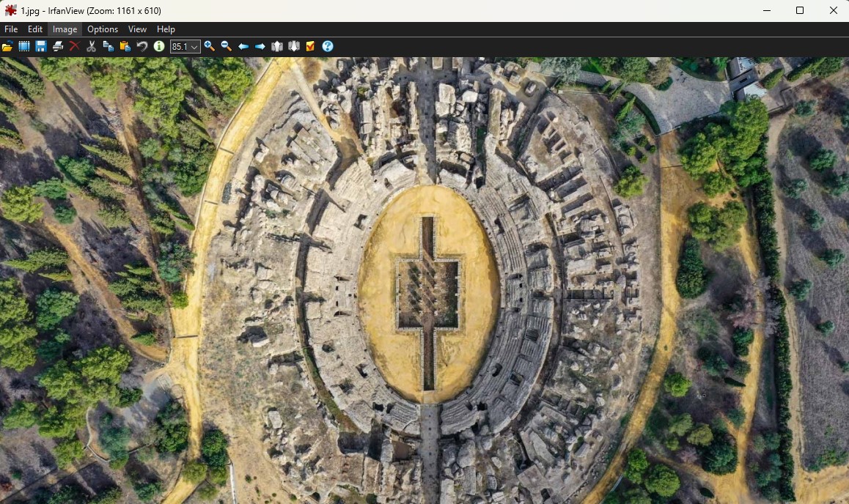This screenshot has width=849, height=504.
Task: Open the Slideshow filmstrip icon
Action: (x=24, y=46)
